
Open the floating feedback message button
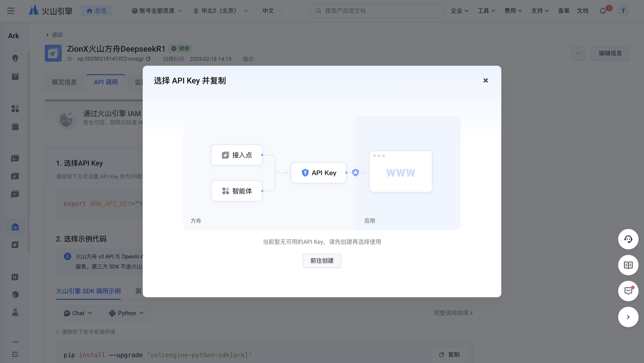[628, 291]
